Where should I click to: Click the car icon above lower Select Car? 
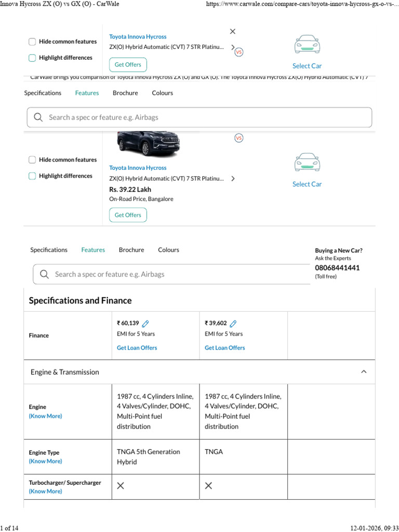coord(307,162)
